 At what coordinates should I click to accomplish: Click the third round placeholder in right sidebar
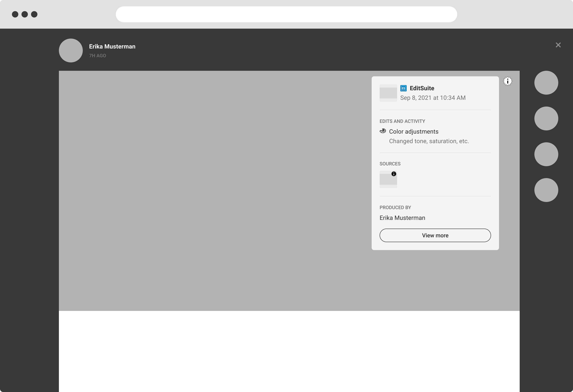coord(546,154)
